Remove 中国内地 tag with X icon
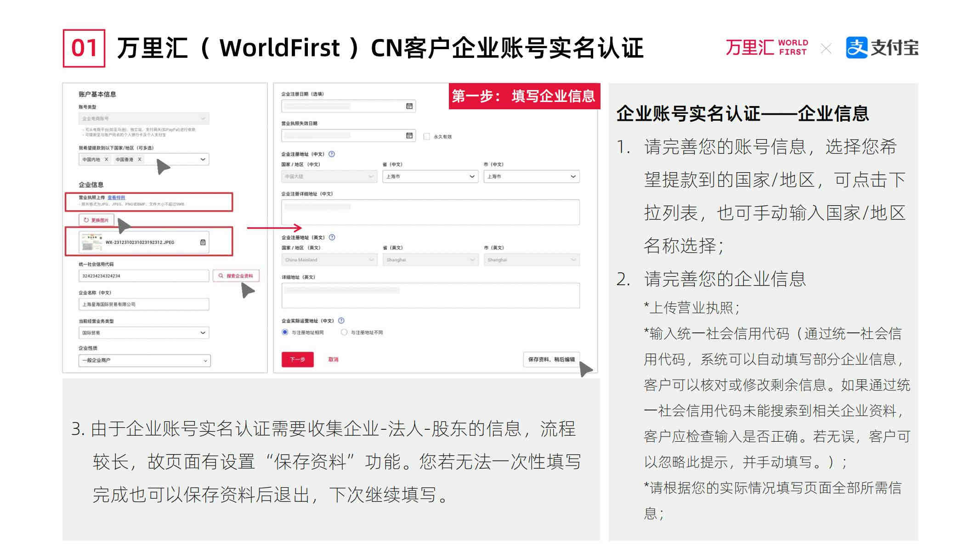This screenshot has height=551, width=980. tap(106, 159)
